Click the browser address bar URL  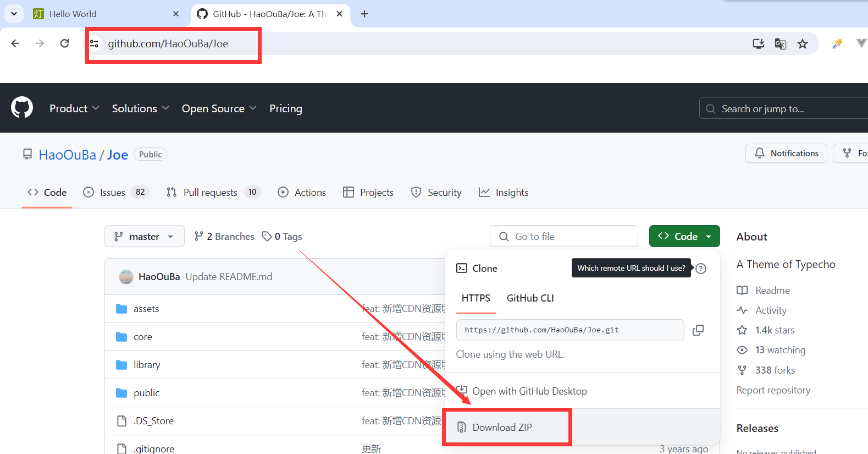[168, 43]
